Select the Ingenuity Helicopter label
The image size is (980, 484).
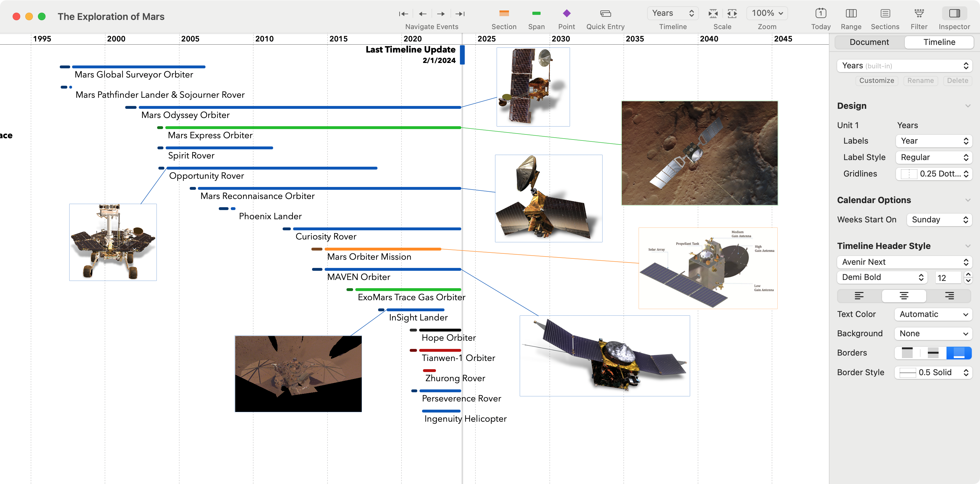click(x=465, y=419)
